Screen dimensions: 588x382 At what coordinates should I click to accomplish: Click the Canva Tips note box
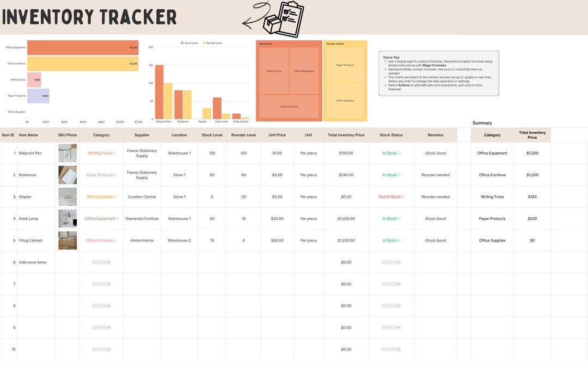[439, 73]
